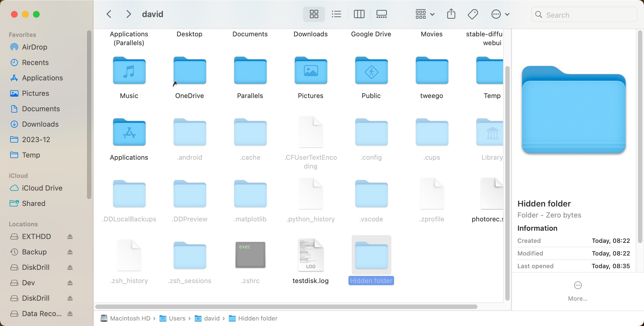Expand the more options chevron
Viewport: 644px width, 326px height.
508,14
